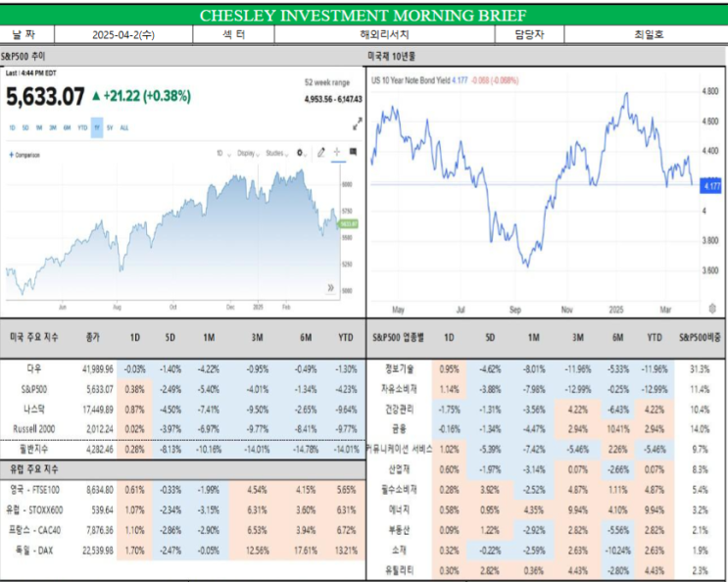This screenshot has width=728, height=582.
Task: Toggle the crosshair tool on chart
Action: pos(337,152)
